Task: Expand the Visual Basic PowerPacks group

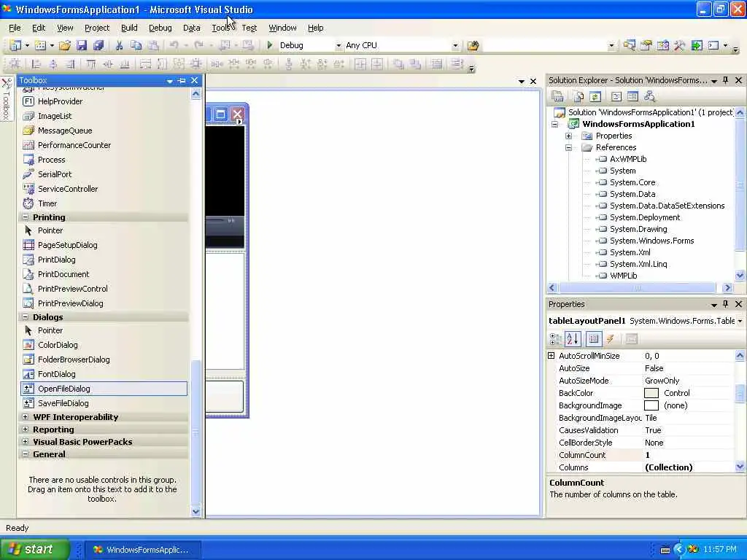Action: pyautogui.click(x=26, y=441)
